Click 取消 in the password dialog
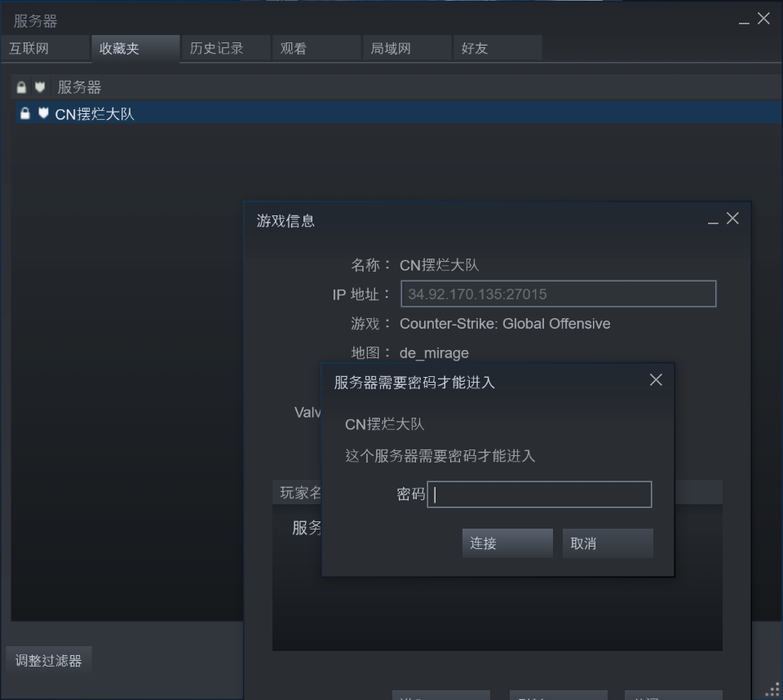 click(607, 543)
